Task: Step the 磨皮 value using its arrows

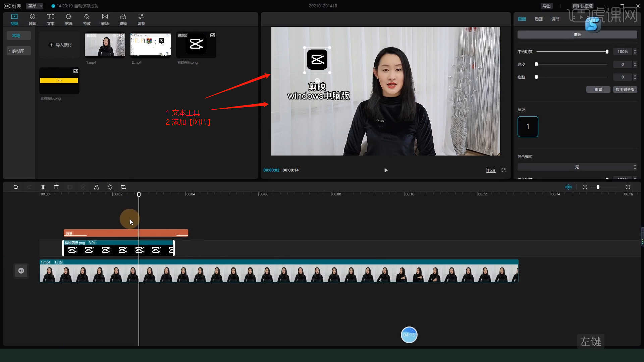Action: tap(635, 64)
